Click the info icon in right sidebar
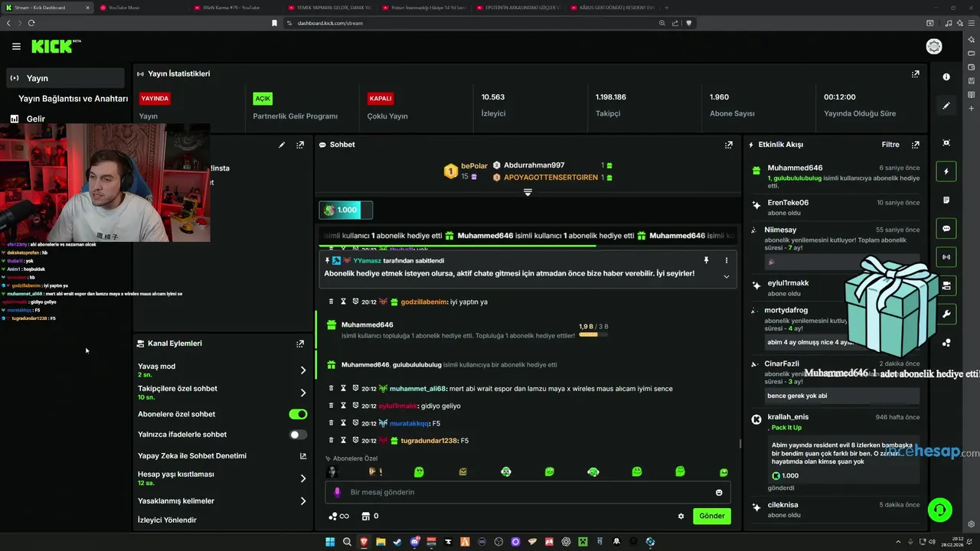Screen dimensions: 980x551 (946, 77)
